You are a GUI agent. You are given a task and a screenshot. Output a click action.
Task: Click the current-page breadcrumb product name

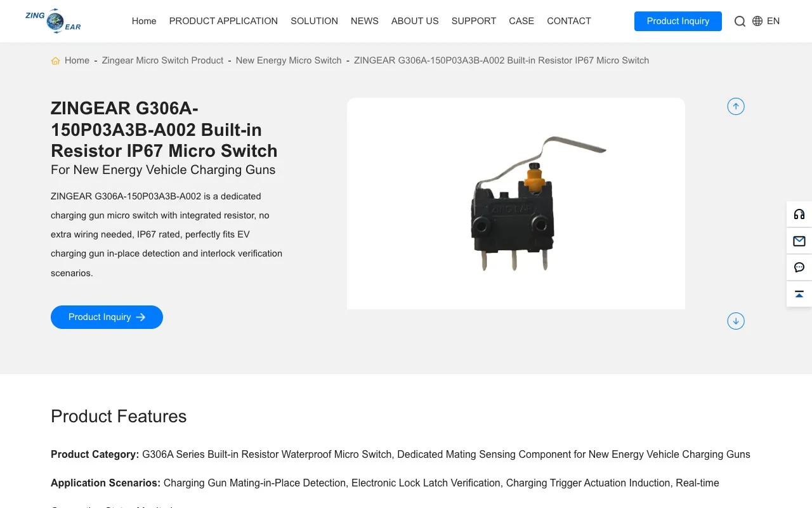[501, 60]
